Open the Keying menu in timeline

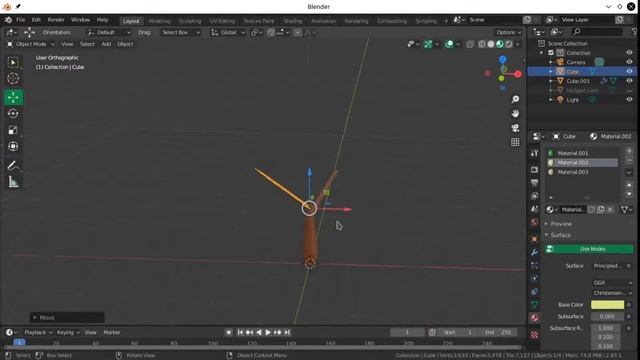(68, 332)
